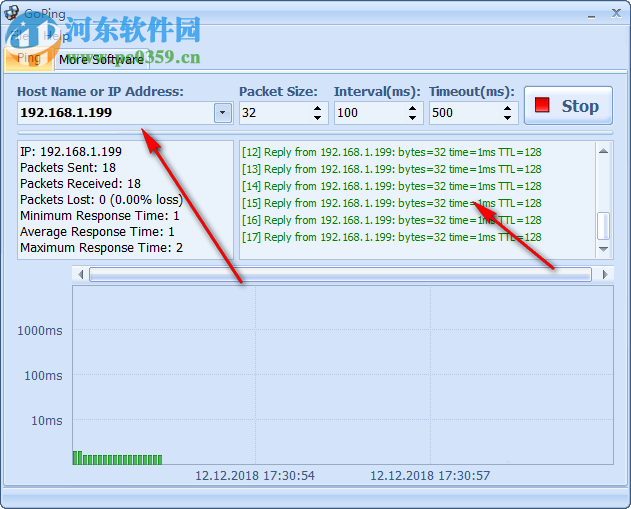Viewport: 631px width, 509px height.
Task: Click the 1000ms graph axis label
Action: (x=40, y=331)
